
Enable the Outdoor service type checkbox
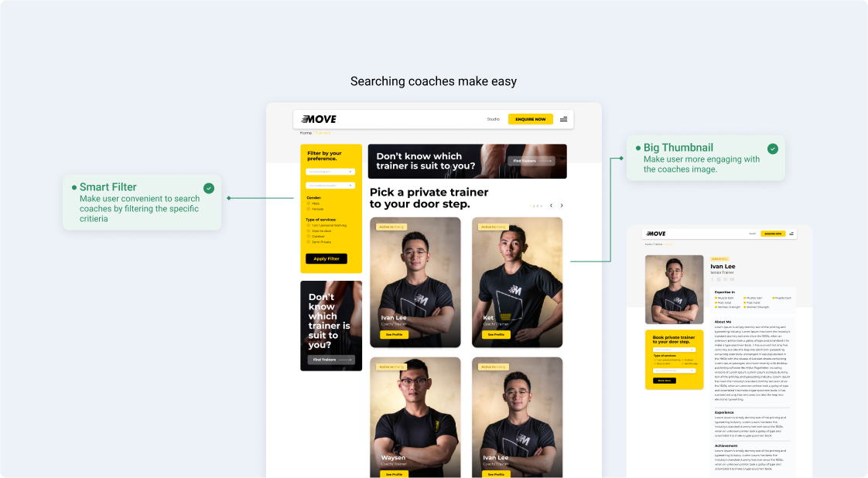309,236
